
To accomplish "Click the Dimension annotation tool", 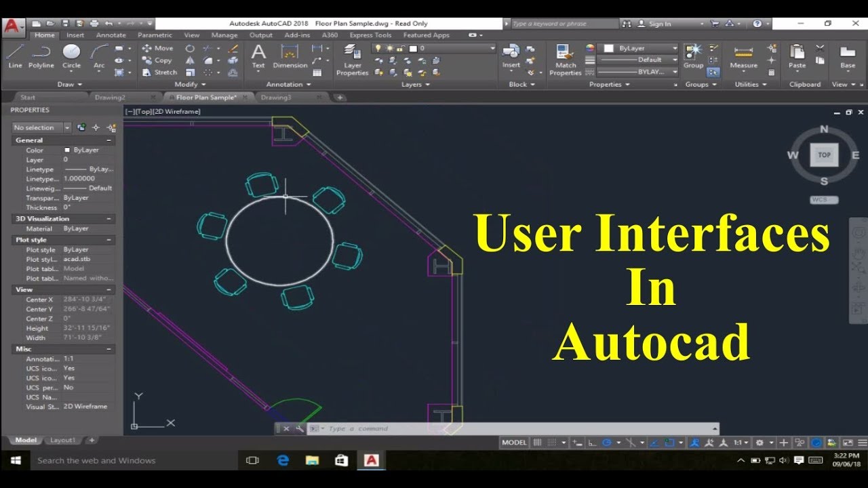I will click(x=290, y=57).
